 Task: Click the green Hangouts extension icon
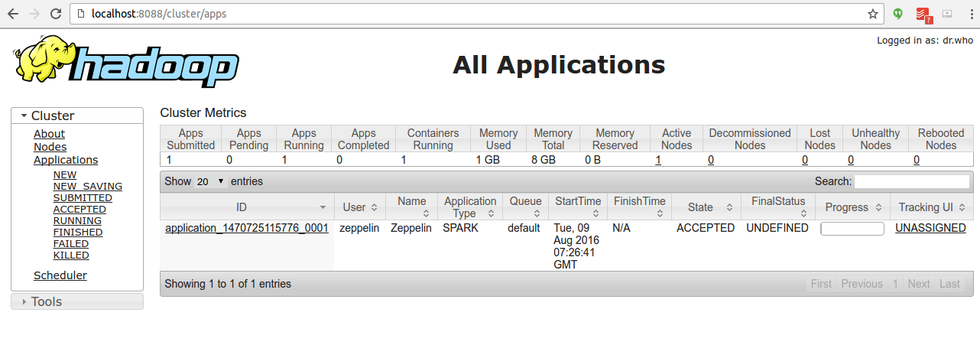pos(898,14)
